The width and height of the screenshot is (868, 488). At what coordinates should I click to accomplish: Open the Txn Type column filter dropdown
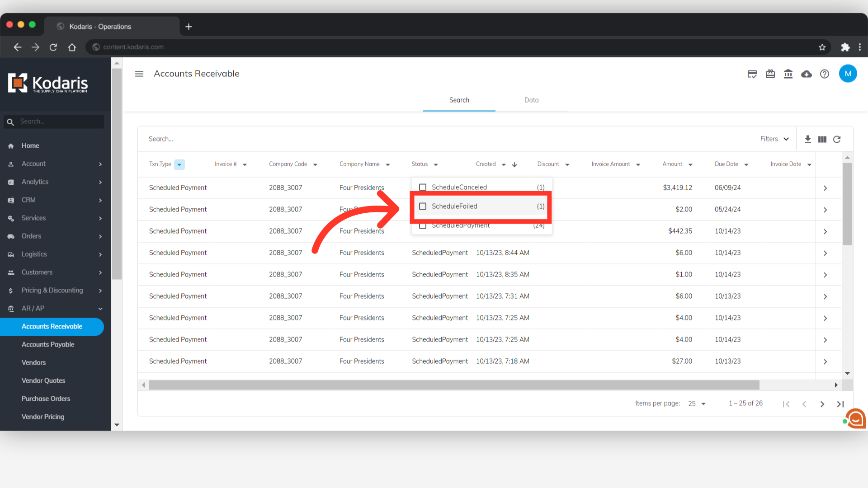[x=179, y=164]
